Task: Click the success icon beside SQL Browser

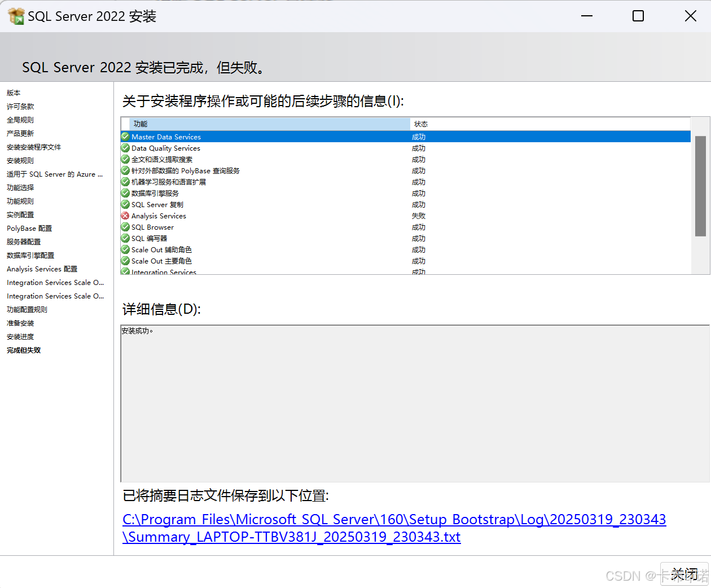Action: (125, 227)
